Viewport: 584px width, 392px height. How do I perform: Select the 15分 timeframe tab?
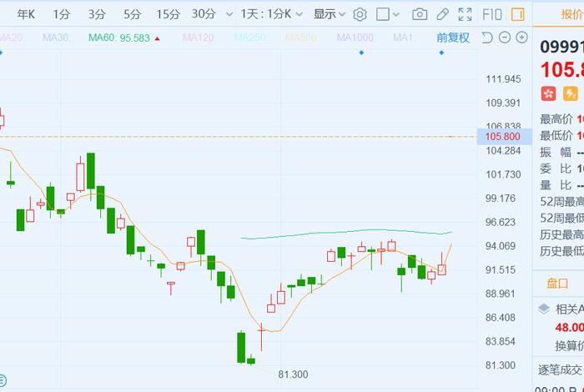(x=168, y=14)
